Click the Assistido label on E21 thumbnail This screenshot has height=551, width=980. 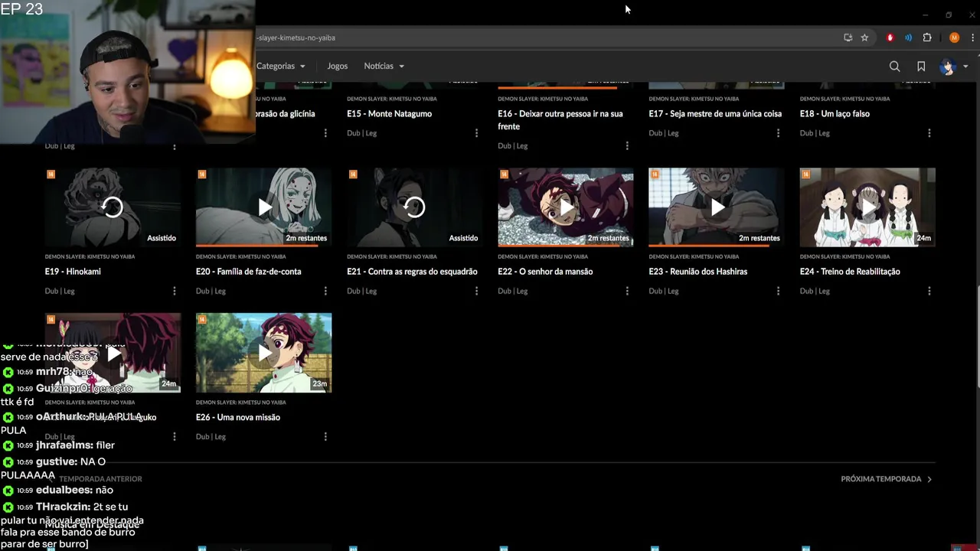tap(463, 238)
